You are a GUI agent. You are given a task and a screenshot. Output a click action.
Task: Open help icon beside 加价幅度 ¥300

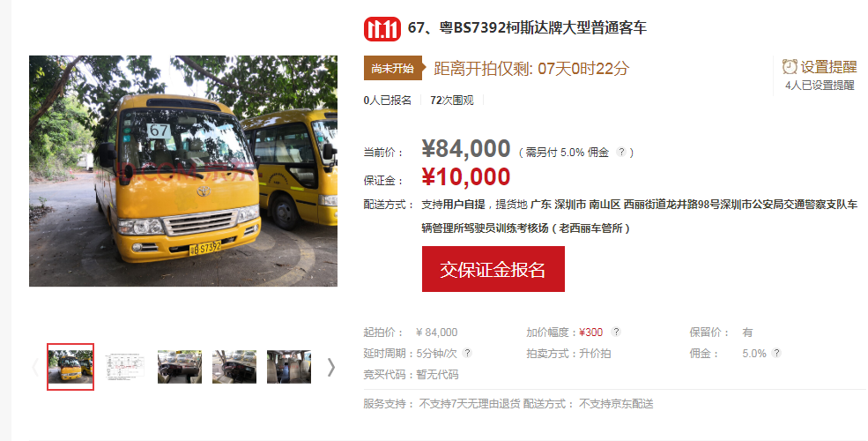pyautogui.click(x=616, y=332)
